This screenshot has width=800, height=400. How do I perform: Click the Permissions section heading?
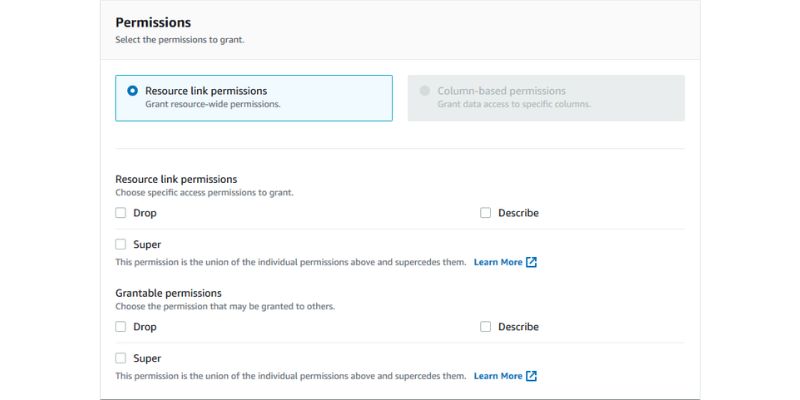coord(153,22)
